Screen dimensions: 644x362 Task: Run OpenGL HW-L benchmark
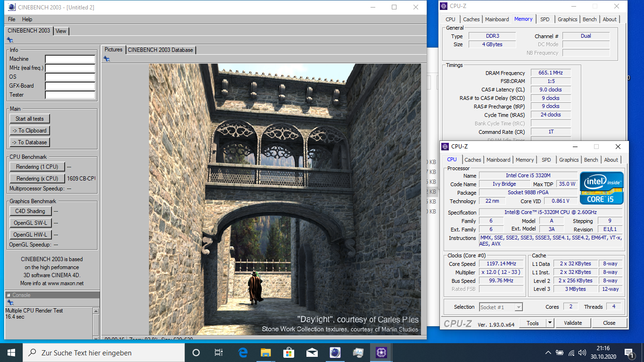[30, 235]
